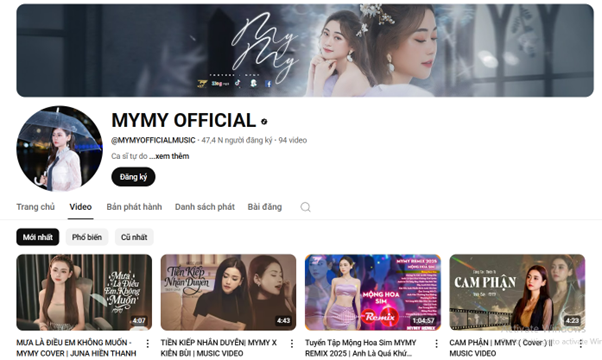Open three-dot menu for TIỀN KIẾP NHÂN DUYÊN video
The width and height of the screenshot is (602, 360).
pos(292,343)
